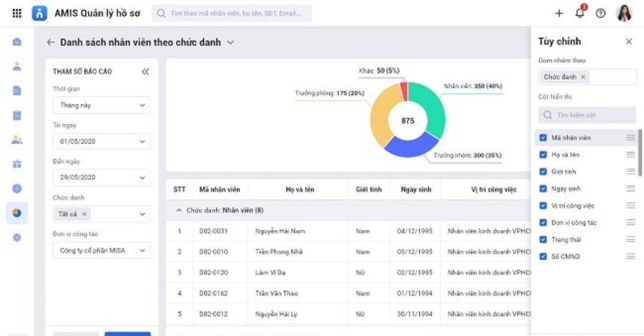Click the plus add icon in header
The width and height of the screenshot is (644, 336).
[x=559, y=13]
